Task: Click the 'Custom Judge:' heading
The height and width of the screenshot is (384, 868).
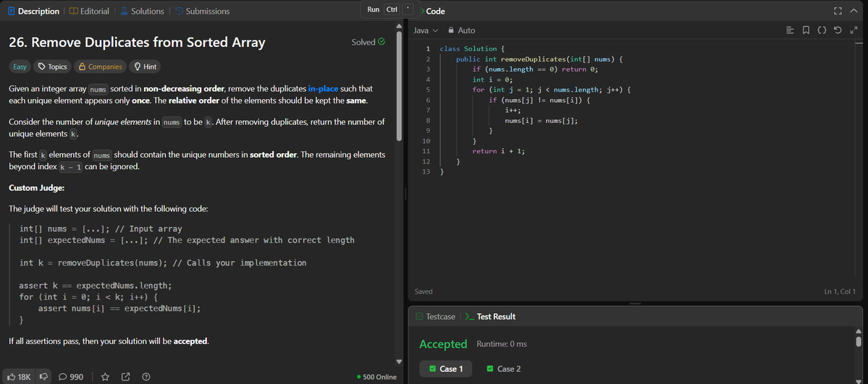Action: pos(37,188)
